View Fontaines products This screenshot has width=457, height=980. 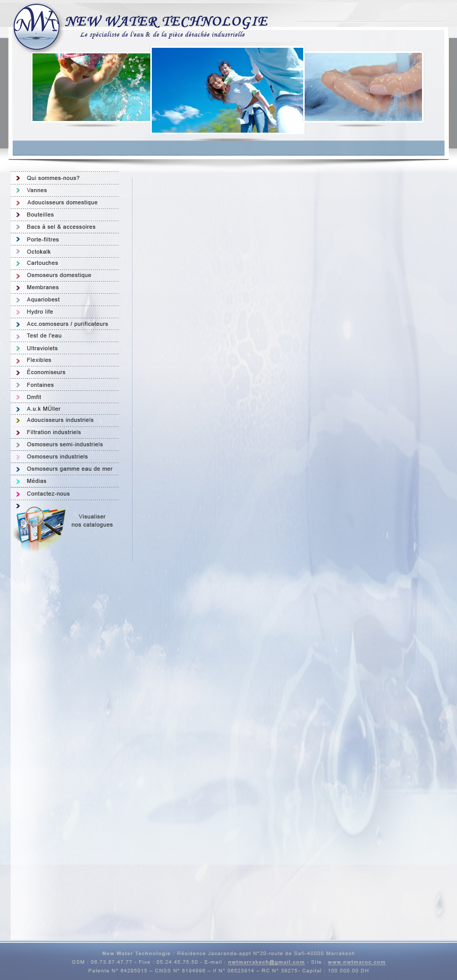(x=40, y=385)
